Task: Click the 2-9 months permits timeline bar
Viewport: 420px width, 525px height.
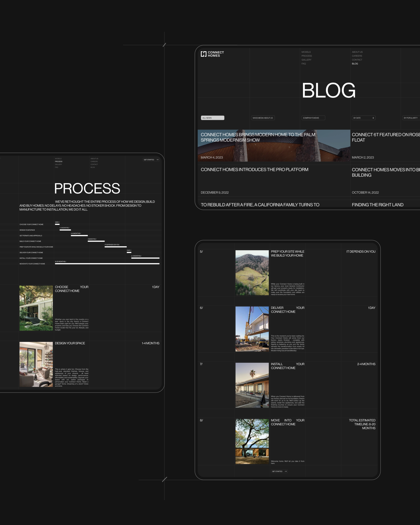Action: (79, 235)
